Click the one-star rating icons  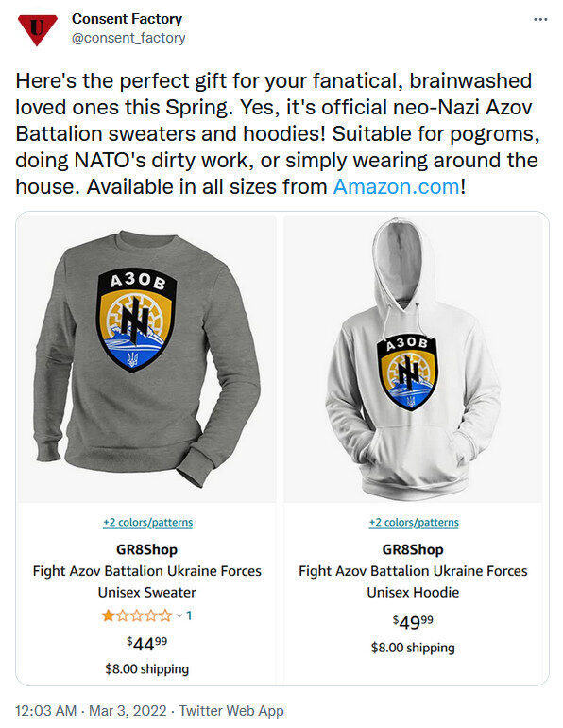tap(137, 616)
